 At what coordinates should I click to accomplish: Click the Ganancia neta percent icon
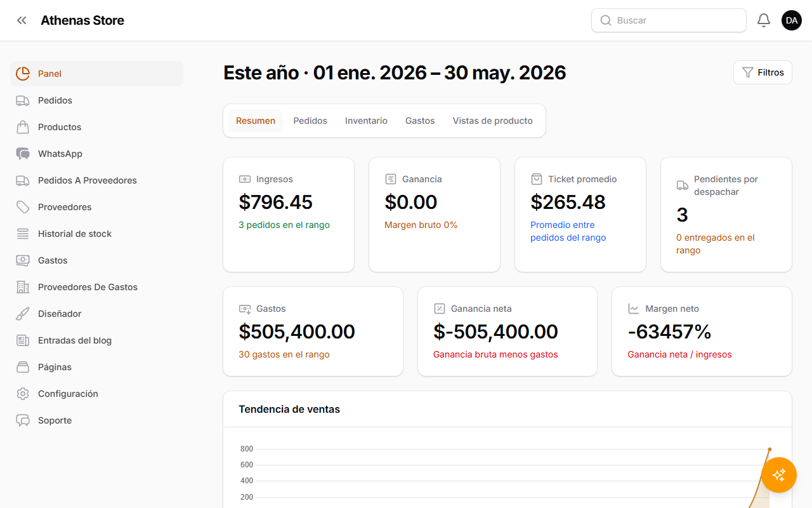[440, 309]
